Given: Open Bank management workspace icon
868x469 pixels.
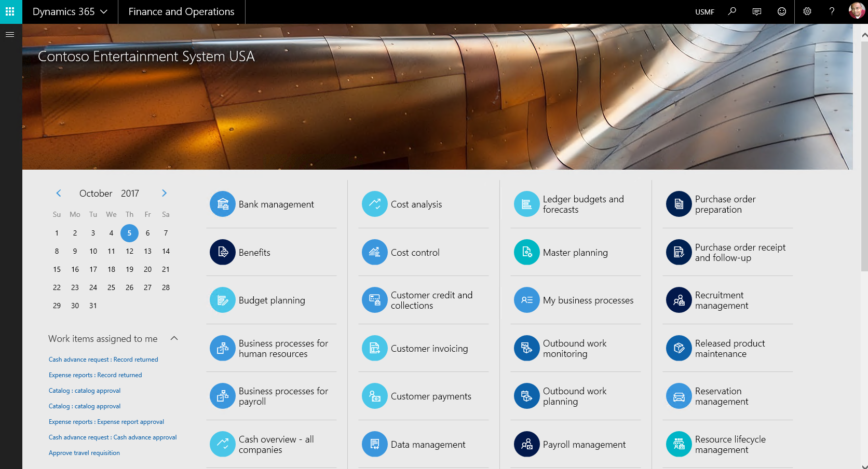Looking at the screenshot, I should pyautogui.click(x=223, y=204).
